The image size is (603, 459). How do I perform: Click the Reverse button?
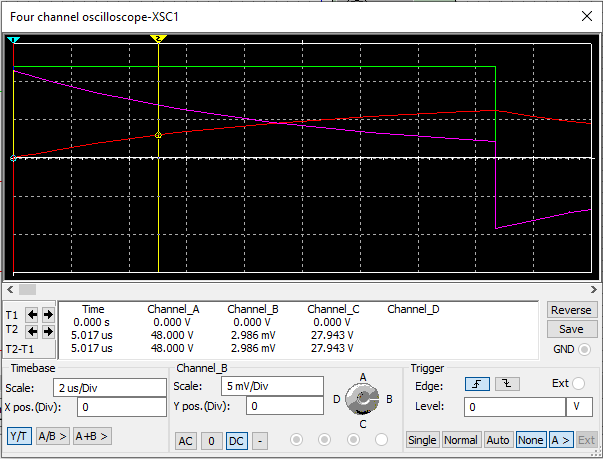pyautogui.click(x=571, y=310)
